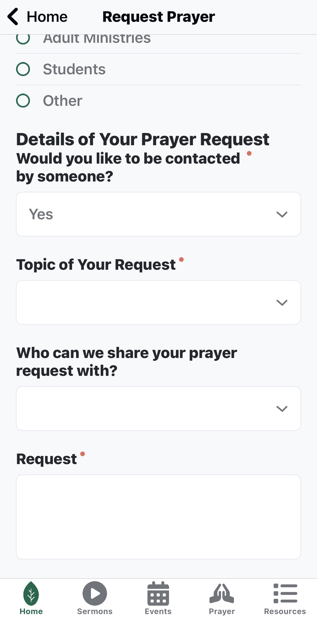
Task: Go back using the Home link
Action: coord(47,17)
